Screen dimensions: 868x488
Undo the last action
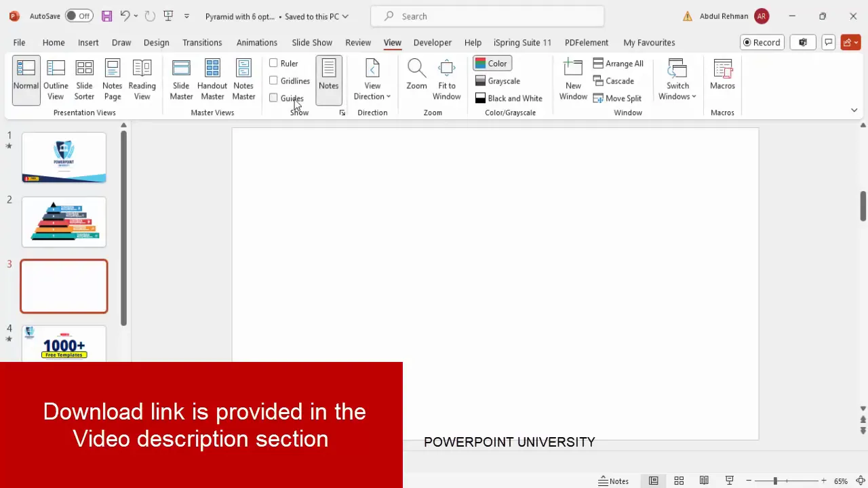click(x=125, y=16)
